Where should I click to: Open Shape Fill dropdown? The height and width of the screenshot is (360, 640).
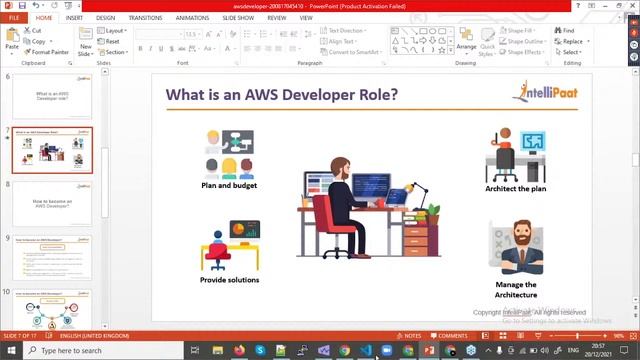click(x=518, y=31)
